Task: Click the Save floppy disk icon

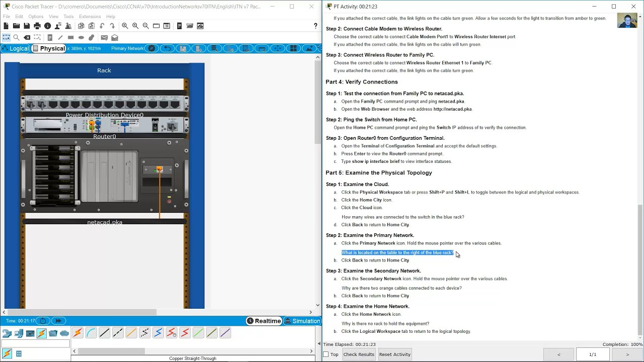Action: (27, 26)
